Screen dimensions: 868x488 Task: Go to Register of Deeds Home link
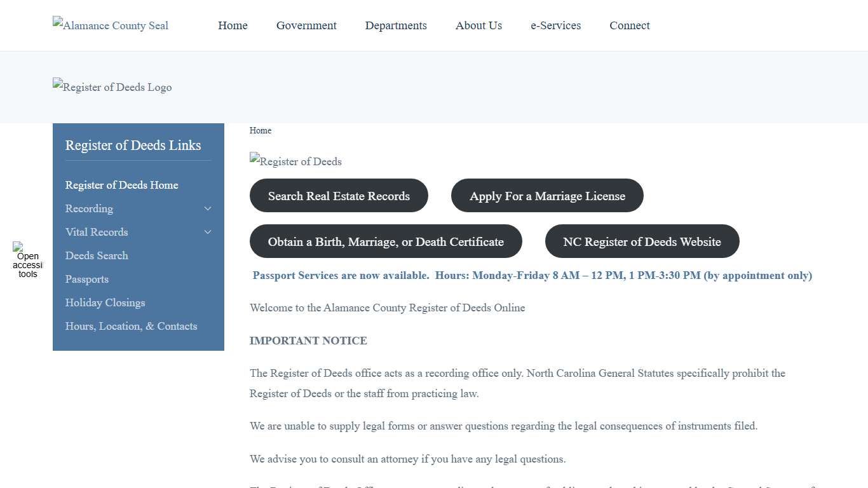(x=121, y=185)
